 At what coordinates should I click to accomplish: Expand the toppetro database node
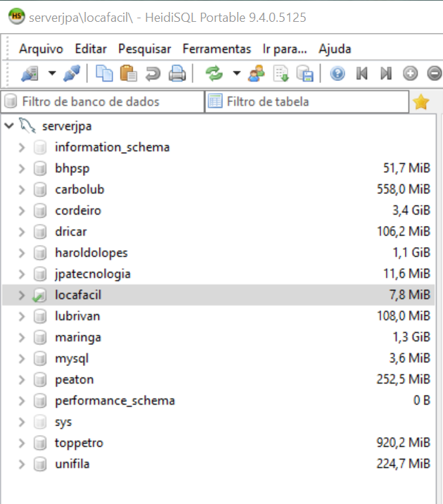pyautogui.click(x=22, y=443)
